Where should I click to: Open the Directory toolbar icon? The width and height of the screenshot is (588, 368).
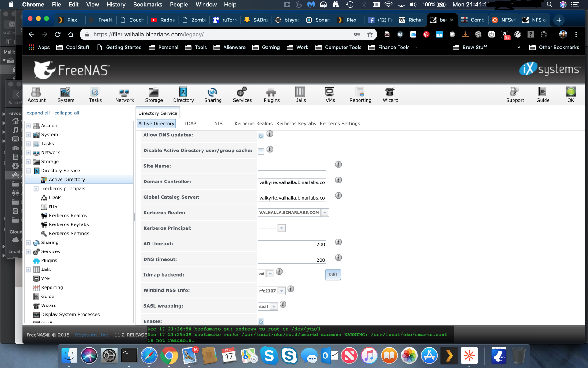pos(183,95)
